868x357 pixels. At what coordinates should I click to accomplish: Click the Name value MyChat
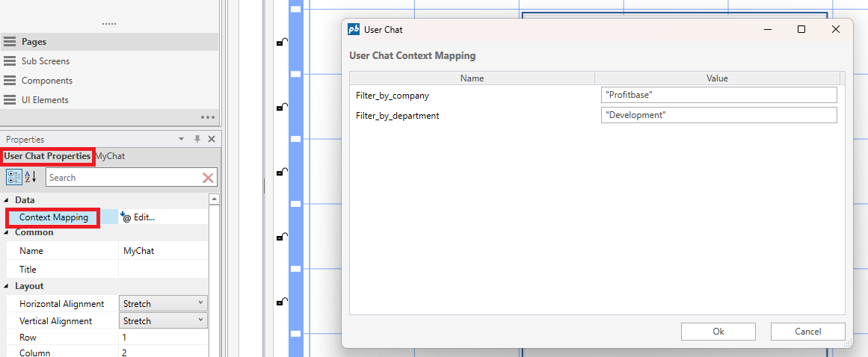point(139,250)
